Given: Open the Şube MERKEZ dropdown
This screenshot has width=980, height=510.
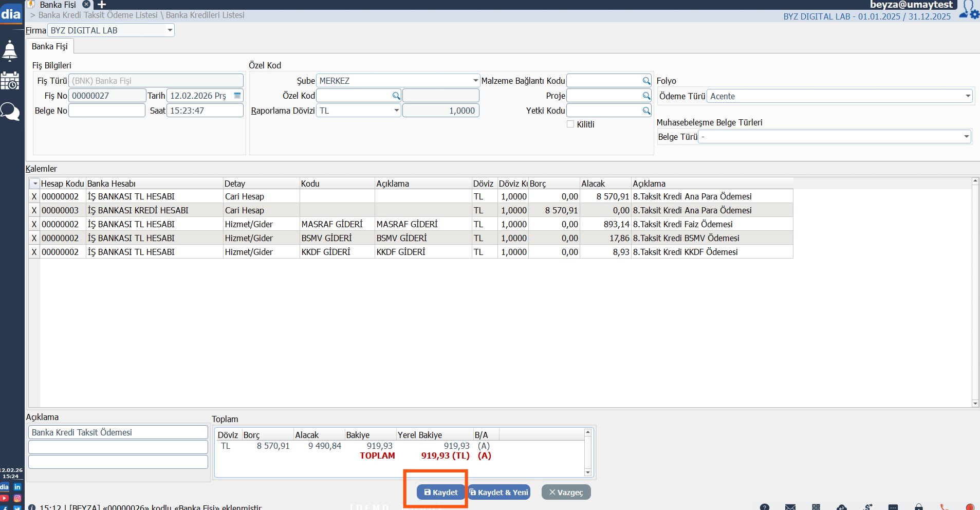Looking at the screenshot, I should pos(475,81).
